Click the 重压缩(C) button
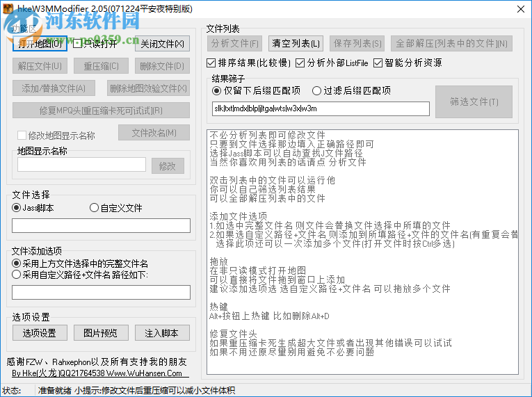The image size is (532, 397). point(101,66)
